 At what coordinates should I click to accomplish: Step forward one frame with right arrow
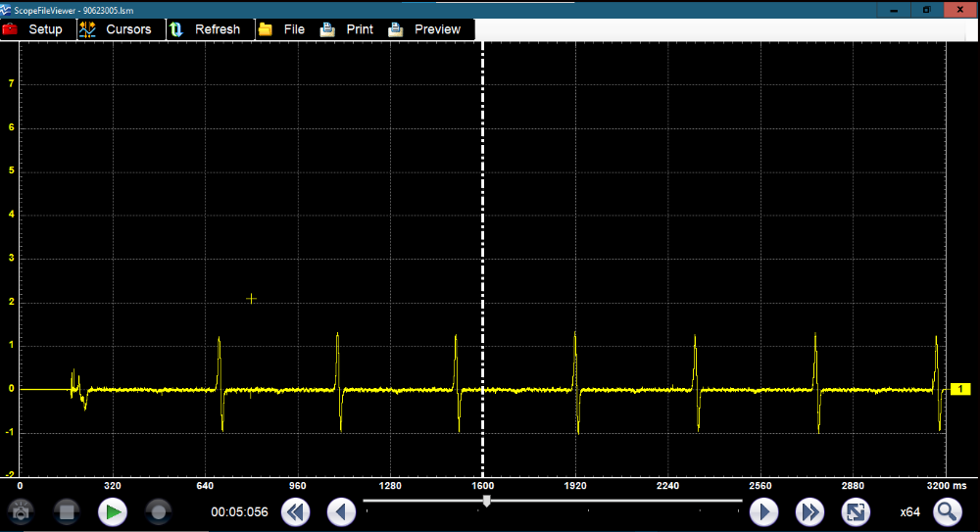click(x=763, y=511)
